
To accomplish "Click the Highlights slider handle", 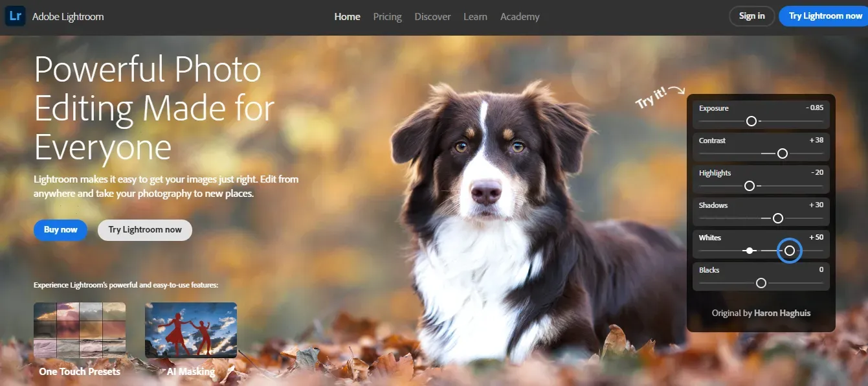I will click(x=749, y=186).
